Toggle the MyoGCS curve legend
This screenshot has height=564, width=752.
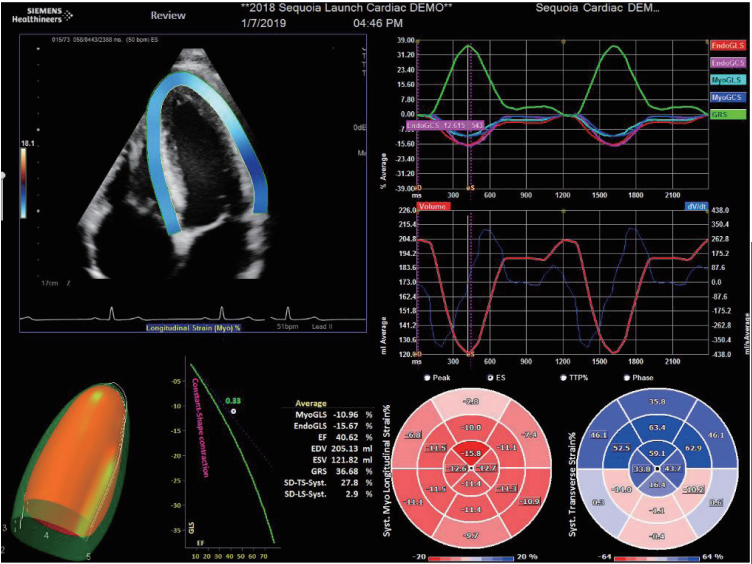click(x=729, y=98)
